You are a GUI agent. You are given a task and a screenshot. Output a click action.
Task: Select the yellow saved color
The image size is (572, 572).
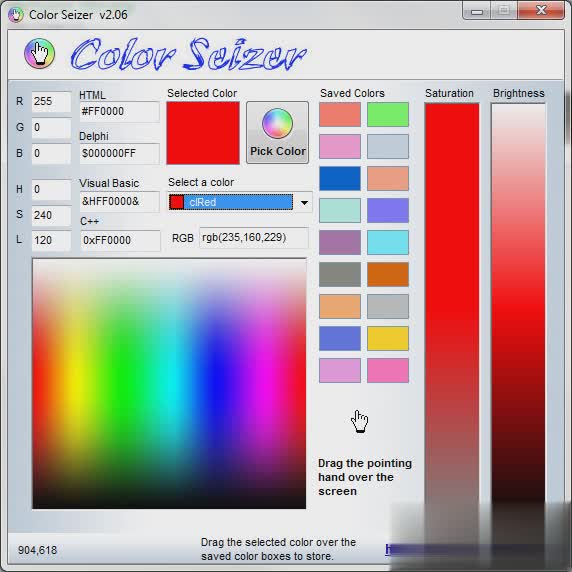tap(388, 339)
